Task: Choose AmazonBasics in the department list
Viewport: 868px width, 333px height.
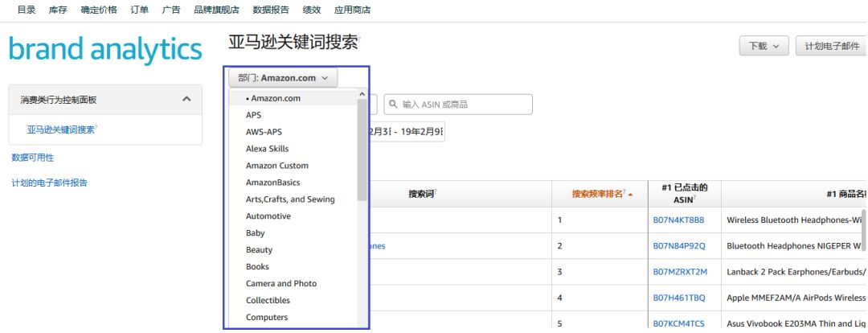Action: point(272,183)
